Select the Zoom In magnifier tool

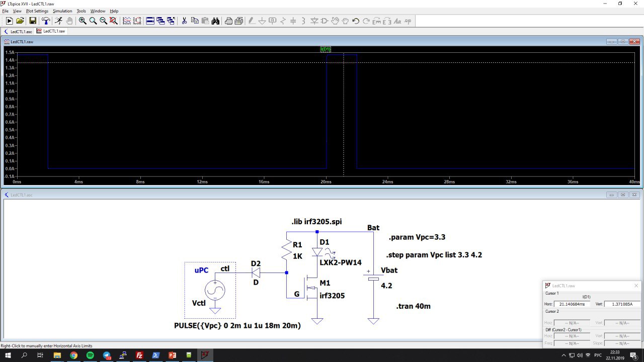[83, 21]
